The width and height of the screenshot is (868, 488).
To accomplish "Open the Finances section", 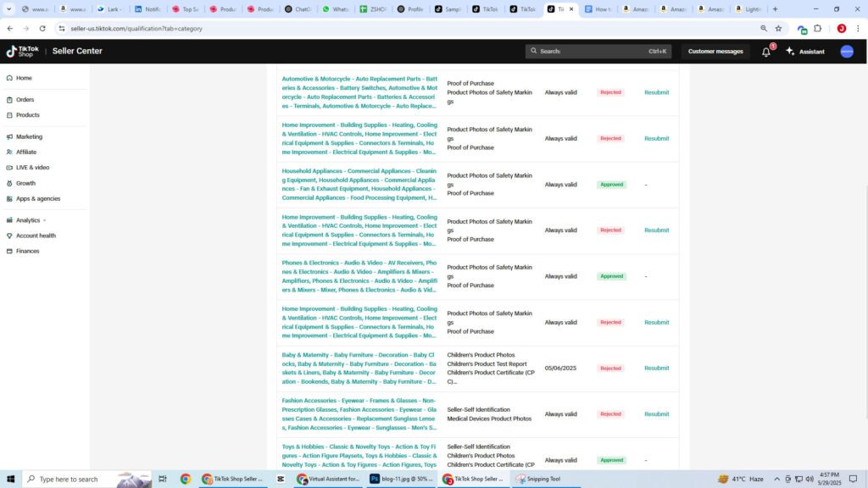I will coord(23,251).
